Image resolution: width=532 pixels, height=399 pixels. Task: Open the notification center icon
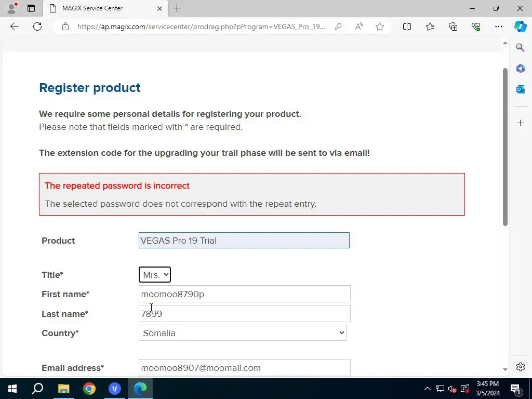515,389
